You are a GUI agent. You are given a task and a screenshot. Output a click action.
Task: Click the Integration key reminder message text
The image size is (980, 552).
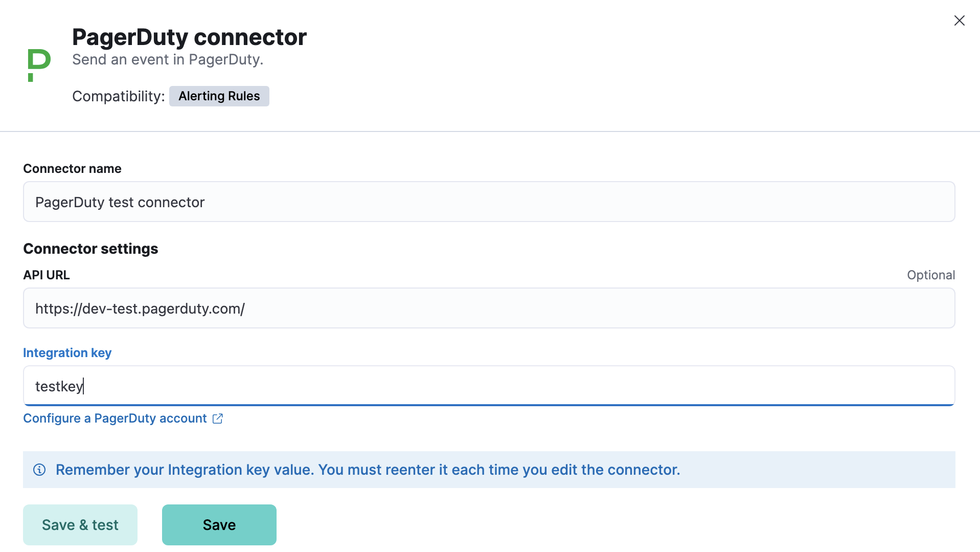coord(368,470)
